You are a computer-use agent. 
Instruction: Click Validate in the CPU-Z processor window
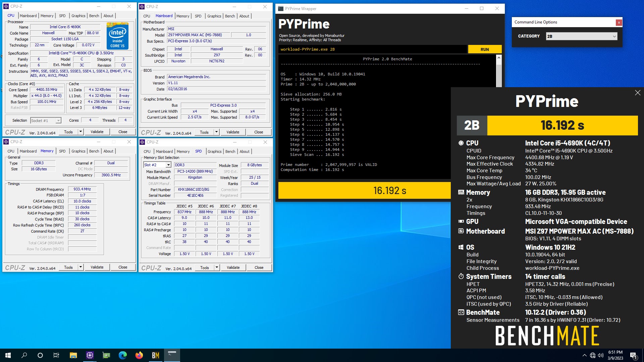point(97,132)
